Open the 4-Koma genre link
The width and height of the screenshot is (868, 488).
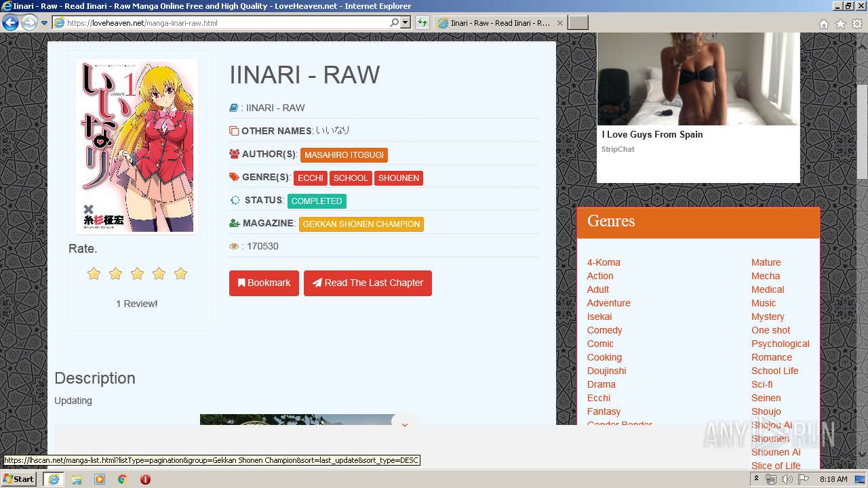(x=604, y=262)
